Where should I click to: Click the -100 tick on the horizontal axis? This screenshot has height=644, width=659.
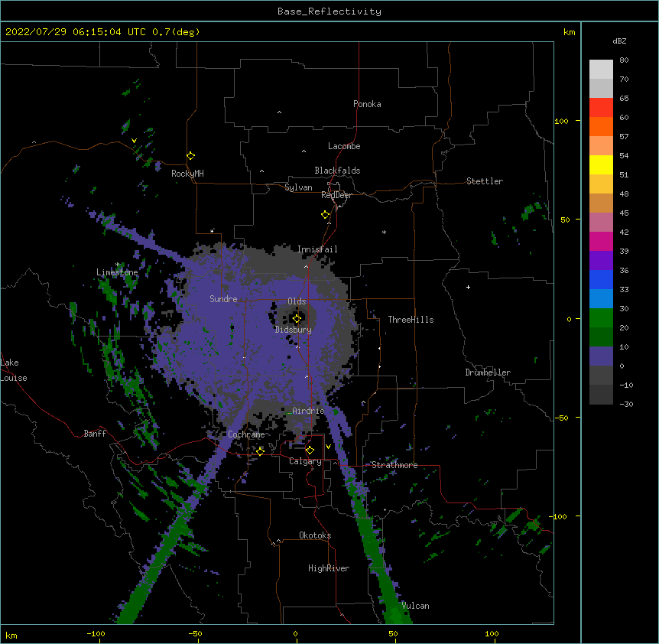[x=96, y=633]
